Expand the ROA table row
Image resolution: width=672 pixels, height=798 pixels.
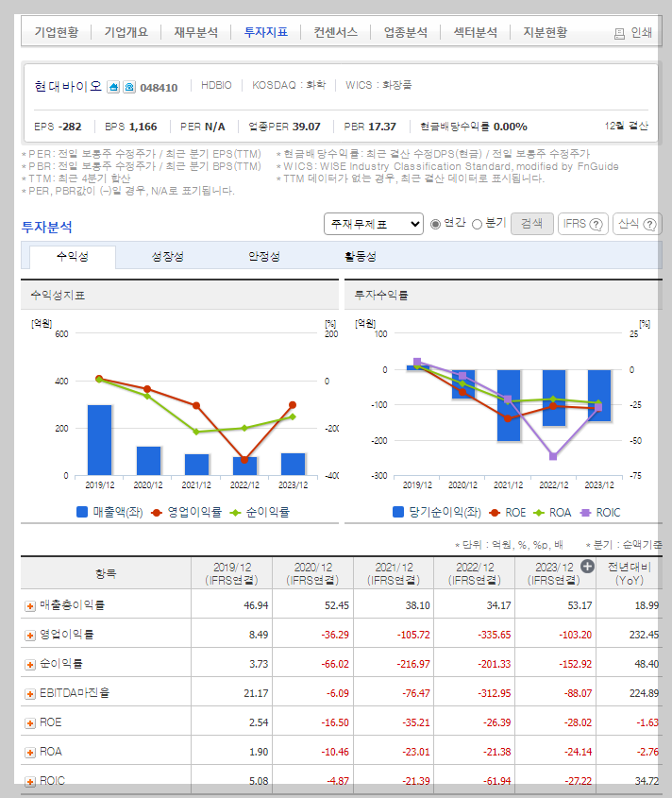click(30, 752)
